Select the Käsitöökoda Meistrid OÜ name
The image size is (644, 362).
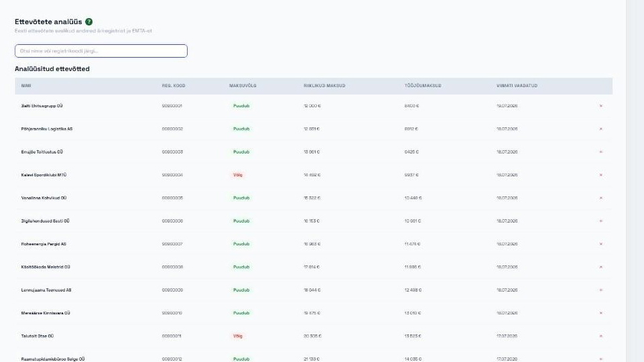coord(46,267)
